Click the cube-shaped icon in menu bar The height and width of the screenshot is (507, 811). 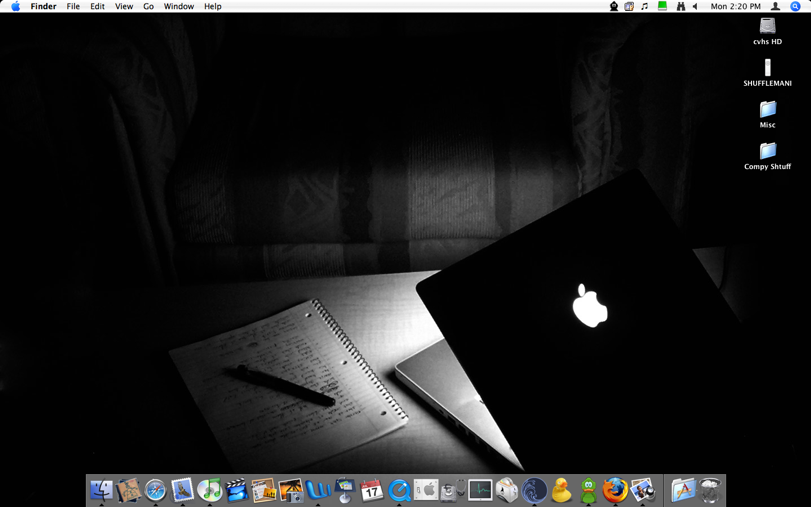pos(629,6)
